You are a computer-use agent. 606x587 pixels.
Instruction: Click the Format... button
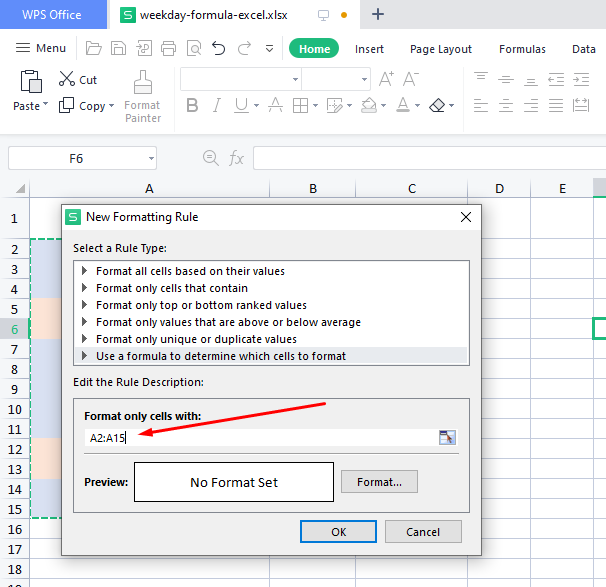tap(379, 482)
